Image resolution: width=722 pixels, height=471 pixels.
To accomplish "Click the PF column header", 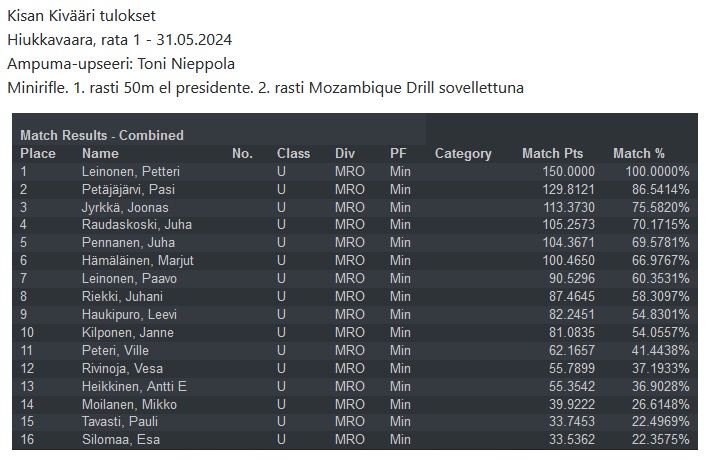I will coord(398,153).
